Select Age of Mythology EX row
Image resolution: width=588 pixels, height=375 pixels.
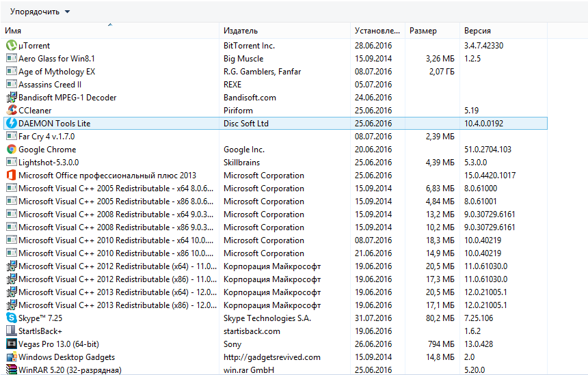(x=57, y=72)
